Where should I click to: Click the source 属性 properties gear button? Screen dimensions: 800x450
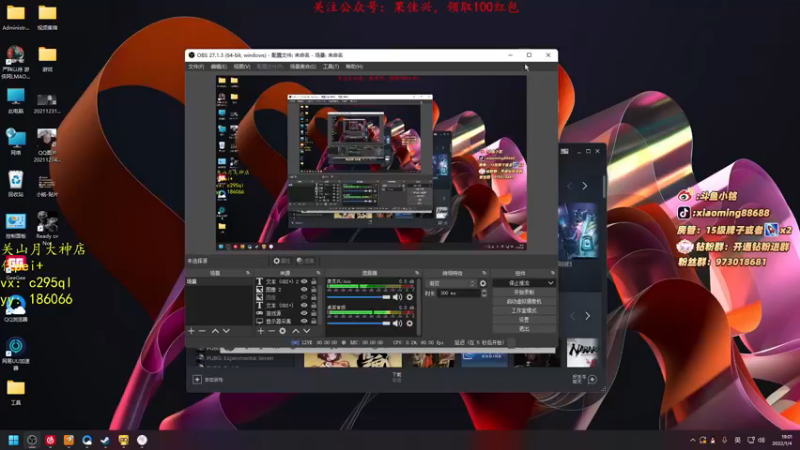pos(281,261)
